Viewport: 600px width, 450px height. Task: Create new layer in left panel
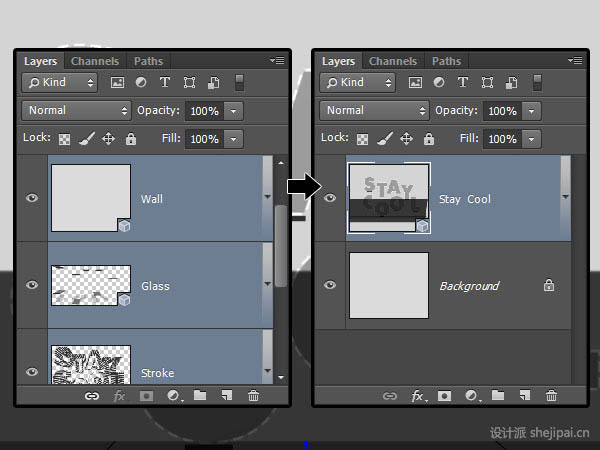click(227, 395)
